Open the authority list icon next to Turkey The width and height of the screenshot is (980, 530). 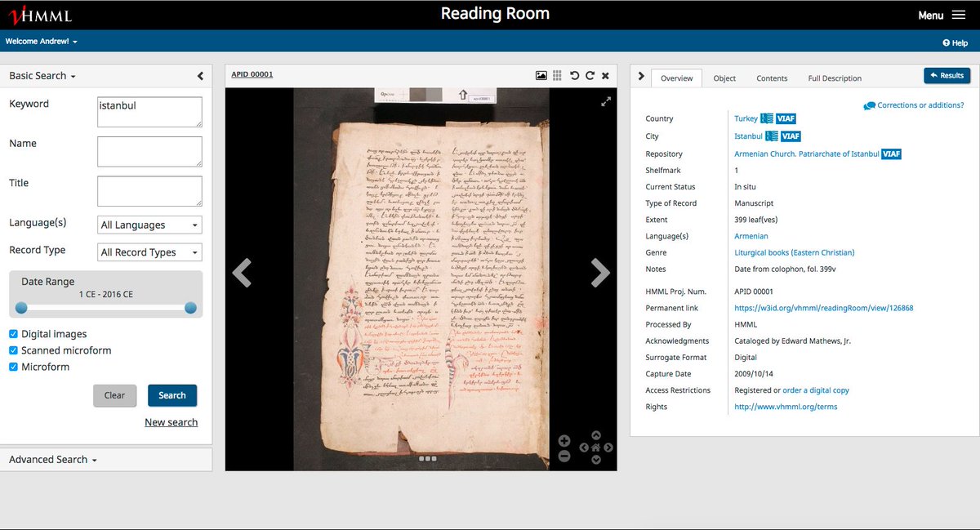point(767,118)
